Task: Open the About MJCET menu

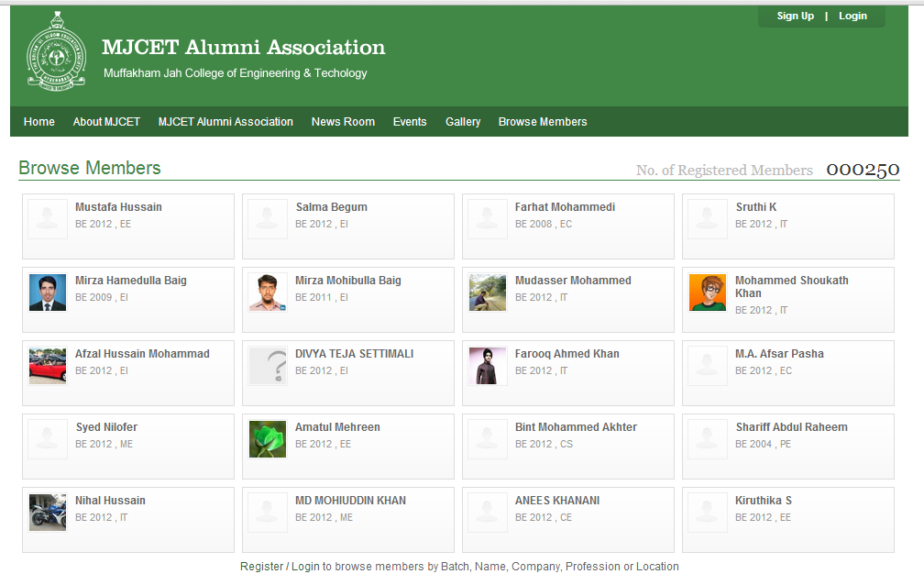Action: click(106, 121)
